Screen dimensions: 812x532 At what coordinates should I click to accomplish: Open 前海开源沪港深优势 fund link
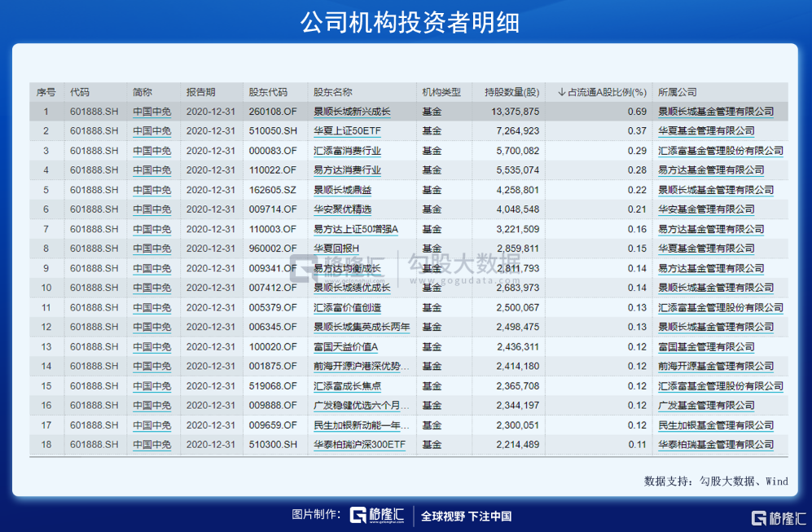coord(362,367)
